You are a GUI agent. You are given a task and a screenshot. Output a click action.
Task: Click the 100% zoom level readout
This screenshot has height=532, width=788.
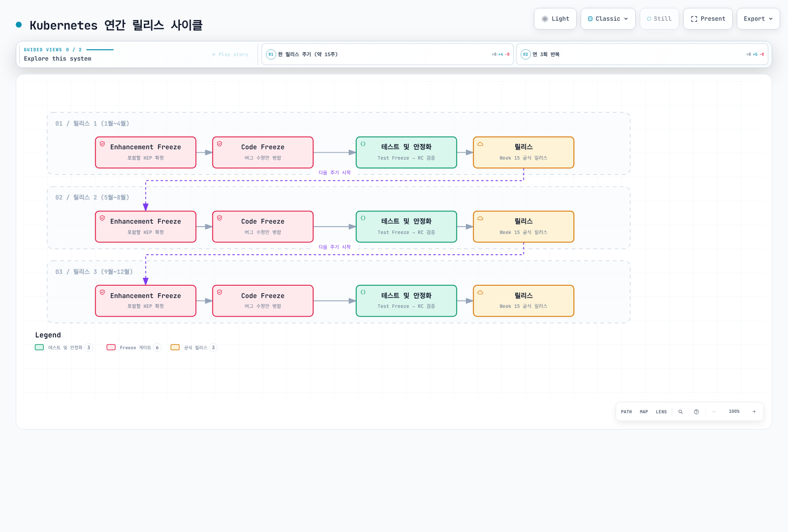click(734, 411)
